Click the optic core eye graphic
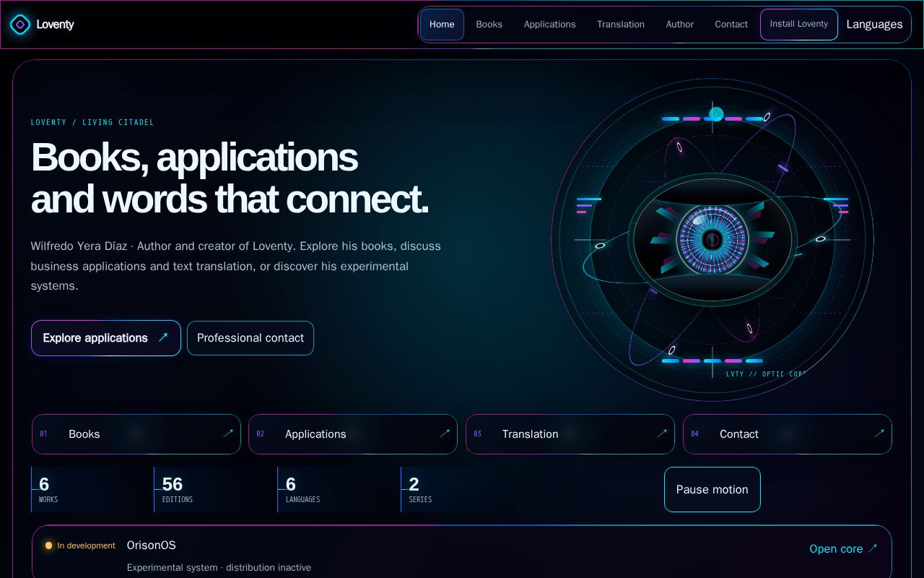Viewport: 924px width, 578px height. pyautogui.click(x=712, y=239)
